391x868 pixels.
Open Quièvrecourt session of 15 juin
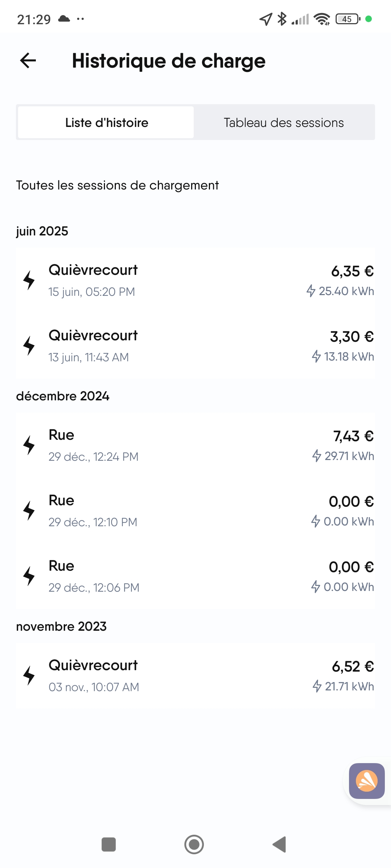(195, 280)
